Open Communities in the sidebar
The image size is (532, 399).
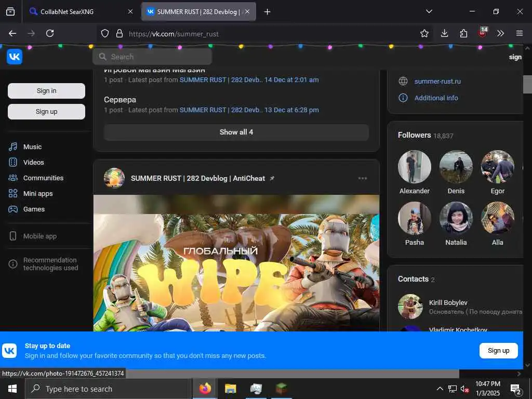click(43, 178)
